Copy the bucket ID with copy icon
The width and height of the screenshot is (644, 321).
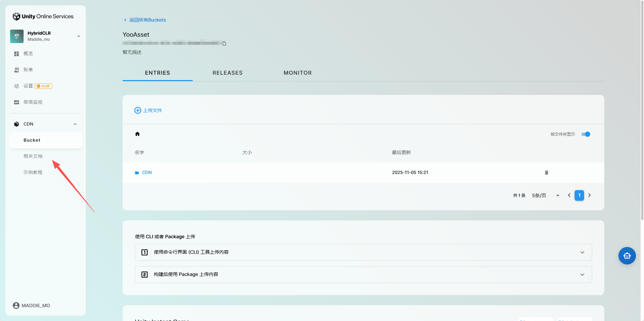(x=224, y=43)
